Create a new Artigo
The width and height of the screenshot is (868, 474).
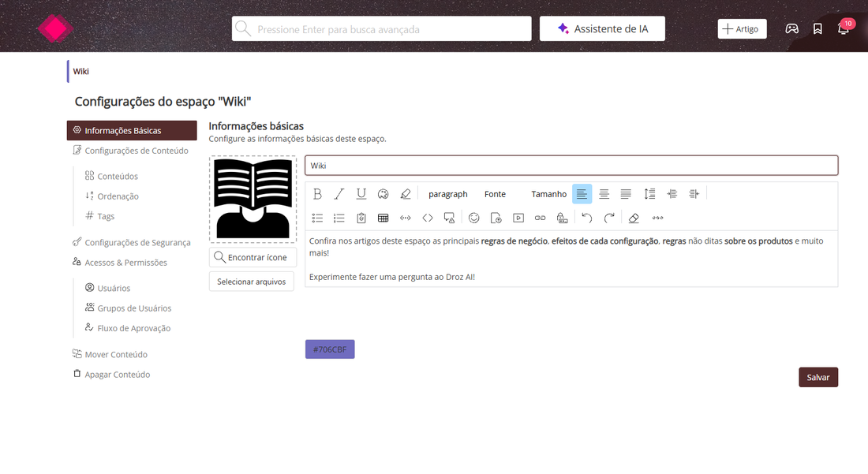(x=742, y=28)
